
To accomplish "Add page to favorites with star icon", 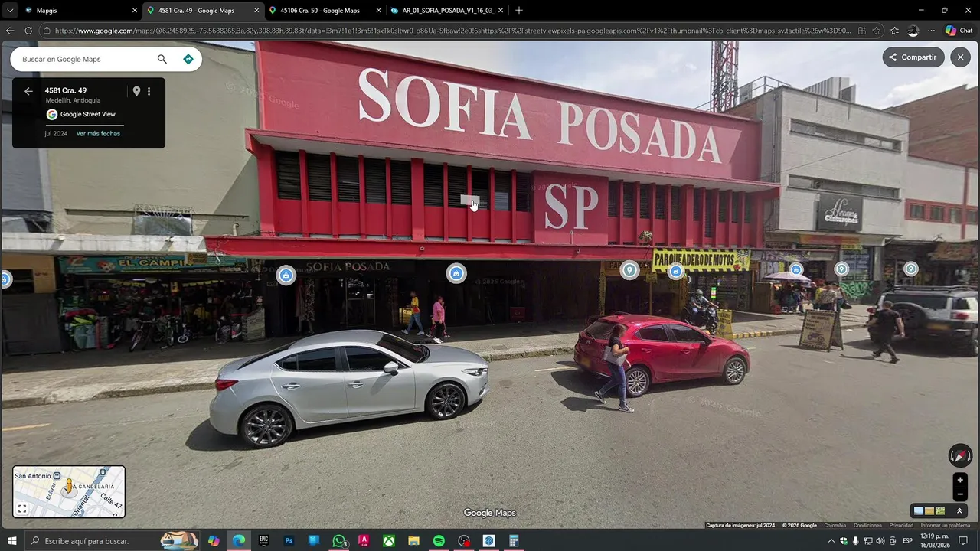I will pyautogui.click(x=877, y=31).
